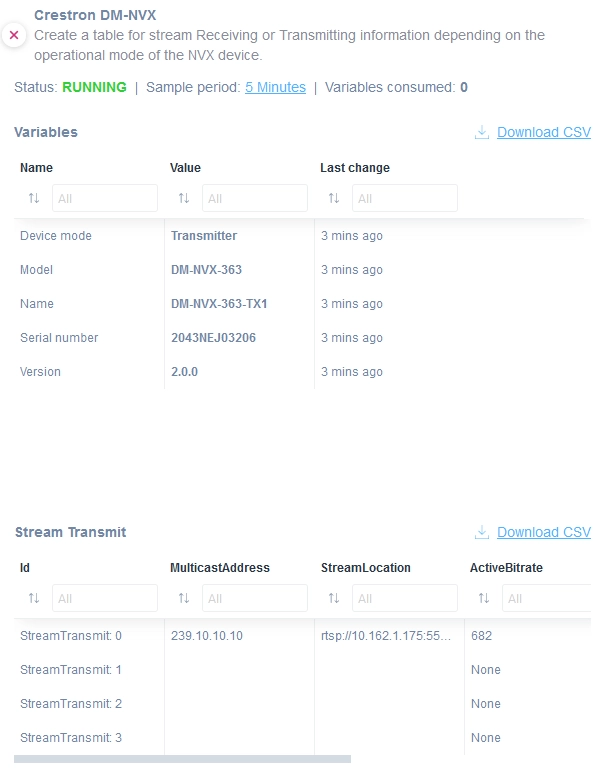
Task: Focus the Last change filter field
Action: point(405,198)
